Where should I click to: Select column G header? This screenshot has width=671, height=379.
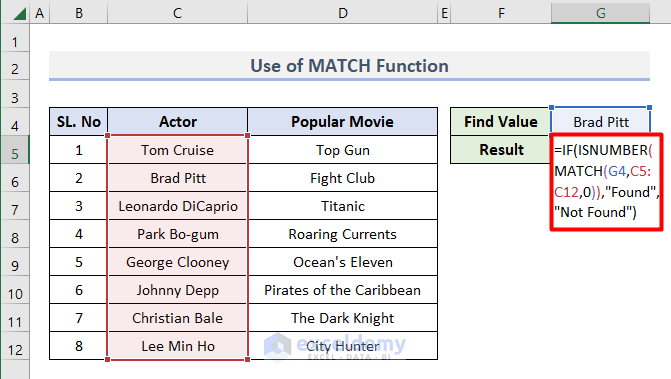click(600, 13)
